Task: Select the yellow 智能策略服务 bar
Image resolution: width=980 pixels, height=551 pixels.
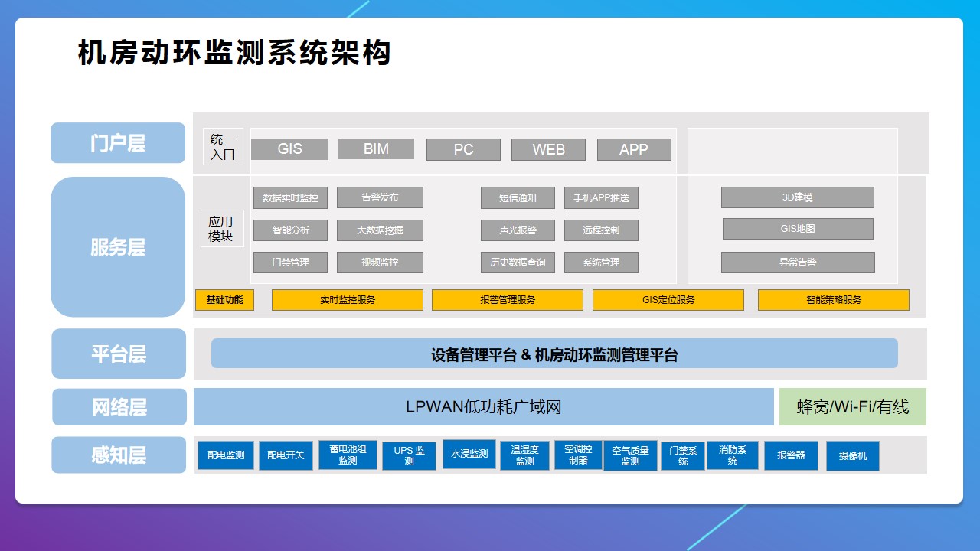Action: pos(833,300)
